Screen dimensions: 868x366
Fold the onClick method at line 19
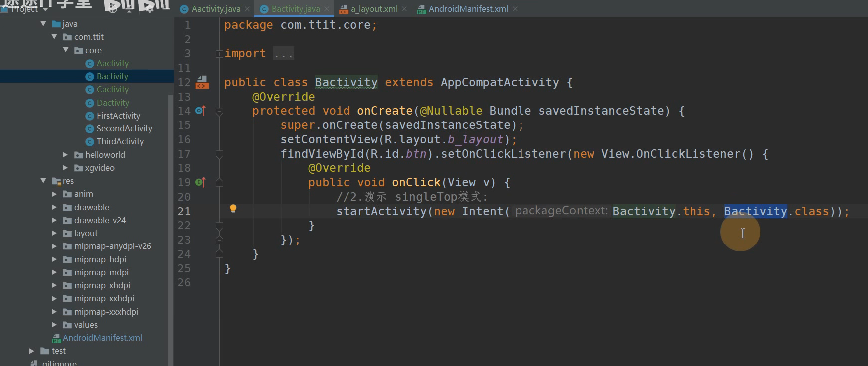(x=219, y=183)
